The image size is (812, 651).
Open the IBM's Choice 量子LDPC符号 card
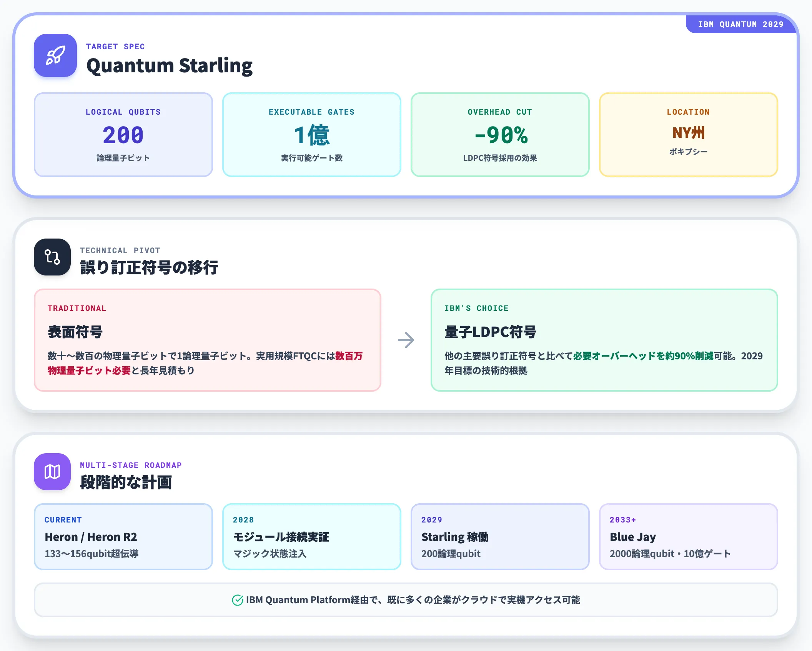(604, 340)
